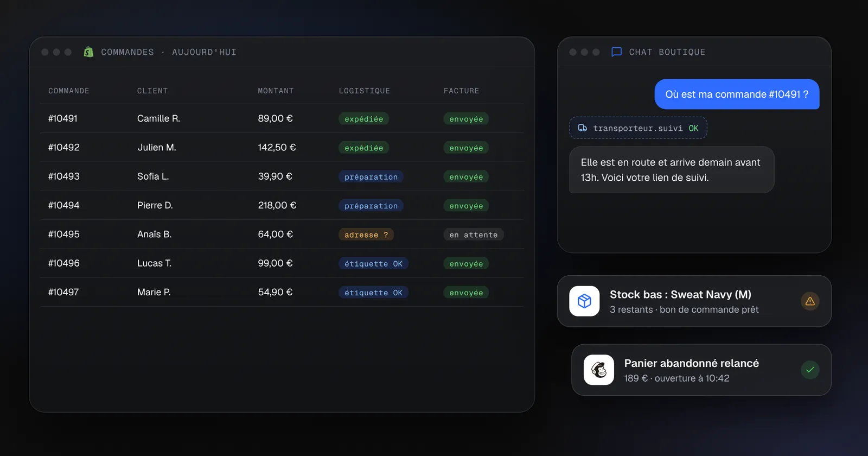The width and height of the screenshot is (868, 456).
Task: Open order #10493
Action: [64, 176]
